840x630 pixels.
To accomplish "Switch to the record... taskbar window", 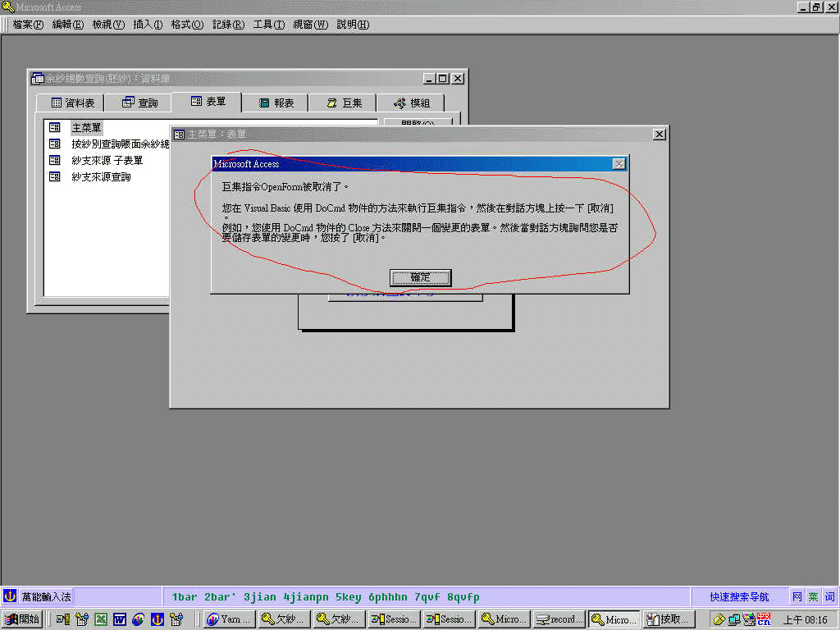I will [559, 619].
